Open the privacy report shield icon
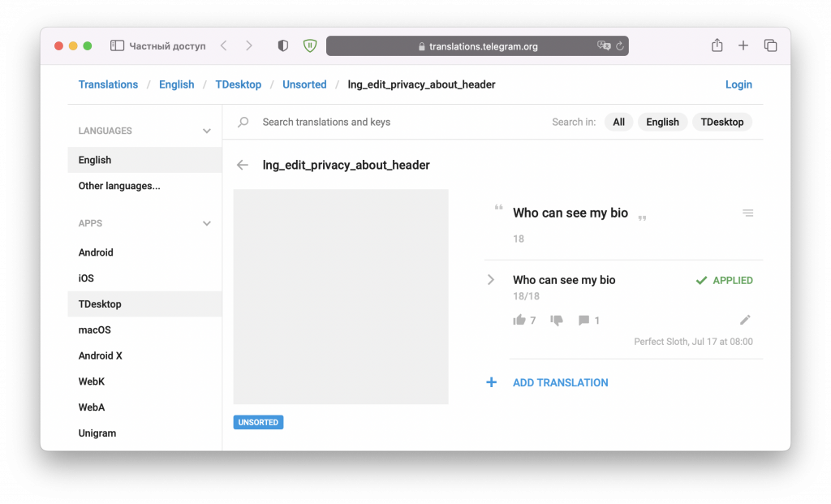 [x=283, y=46]
